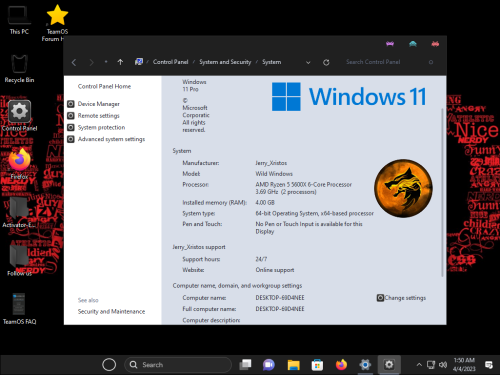Open System protection link
The image size is (500, 375).
click(x=101, y=127)
